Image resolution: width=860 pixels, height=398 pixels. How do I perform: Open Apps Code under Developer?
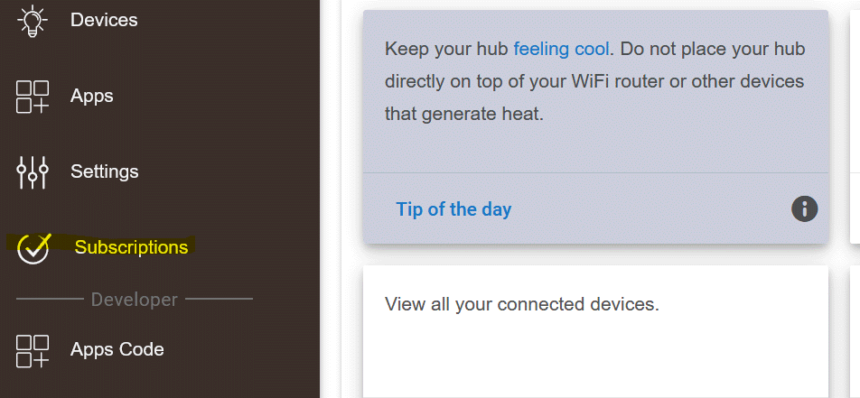point(117,350)
